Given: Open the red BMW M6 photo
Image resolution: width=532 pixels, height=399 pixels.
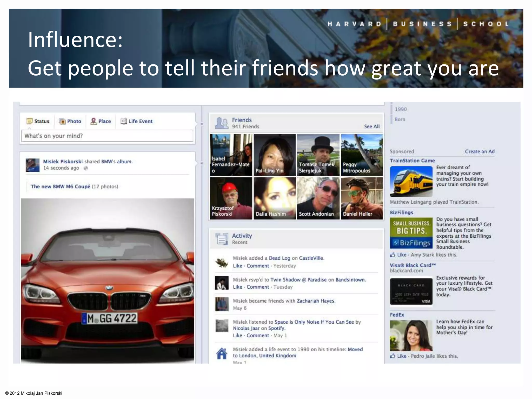Looking at the screenshot, I should tap(108, 281).
